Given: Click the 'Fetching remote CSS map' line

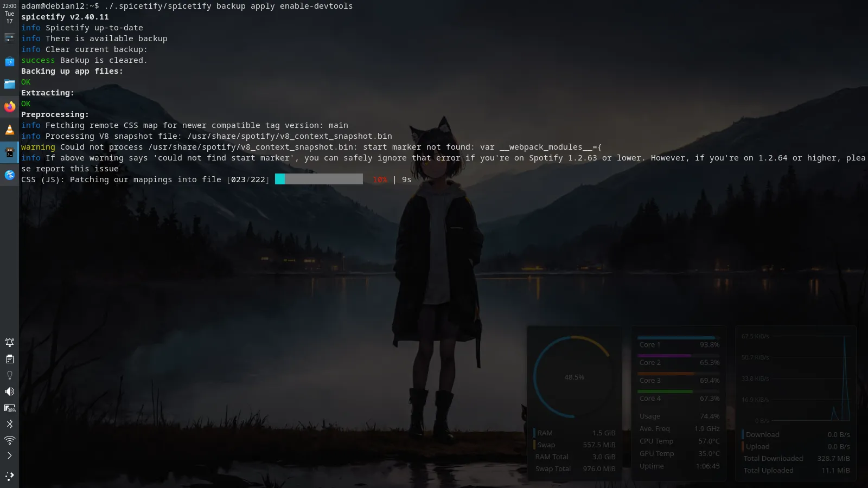Looking at the screenshot, I should pyautogui.click(x=184, y=125).
